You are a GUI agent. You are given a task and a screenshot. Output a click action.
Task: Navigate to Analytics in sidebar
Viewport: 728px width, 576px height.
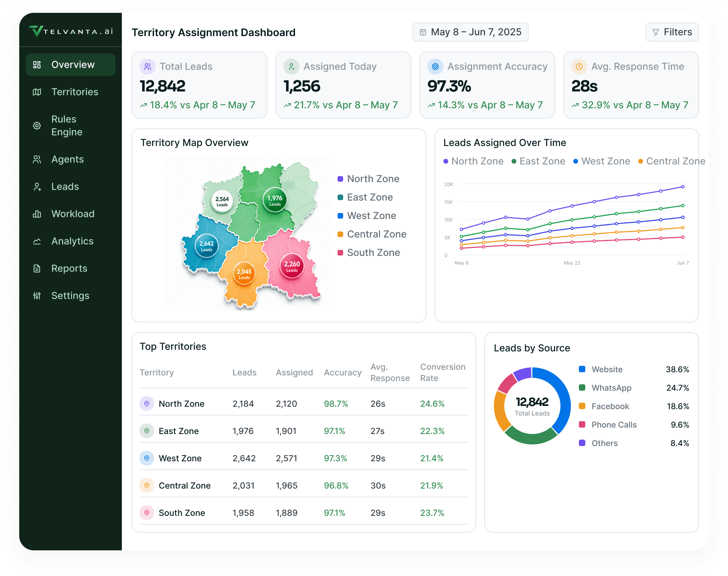pos(71,241)
